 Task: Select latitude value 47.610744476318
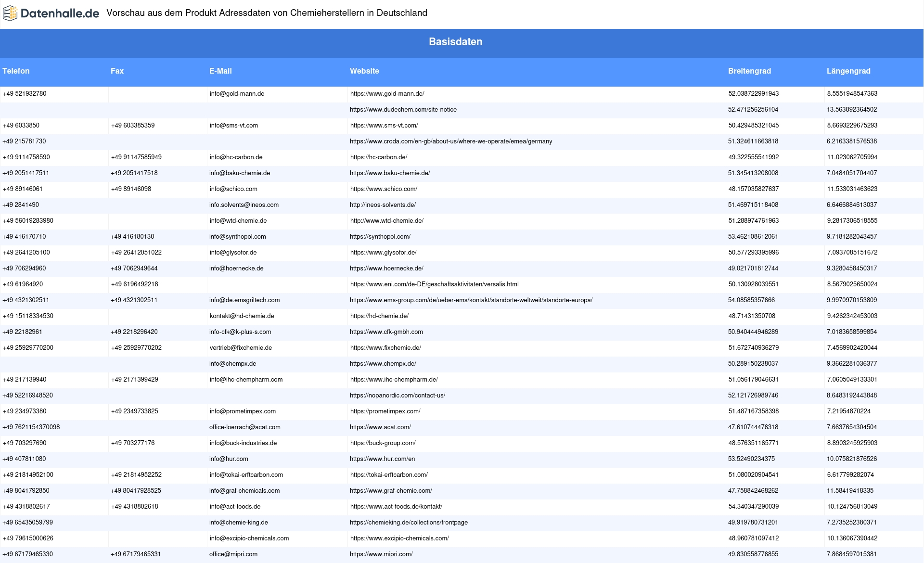click(753, 427)
